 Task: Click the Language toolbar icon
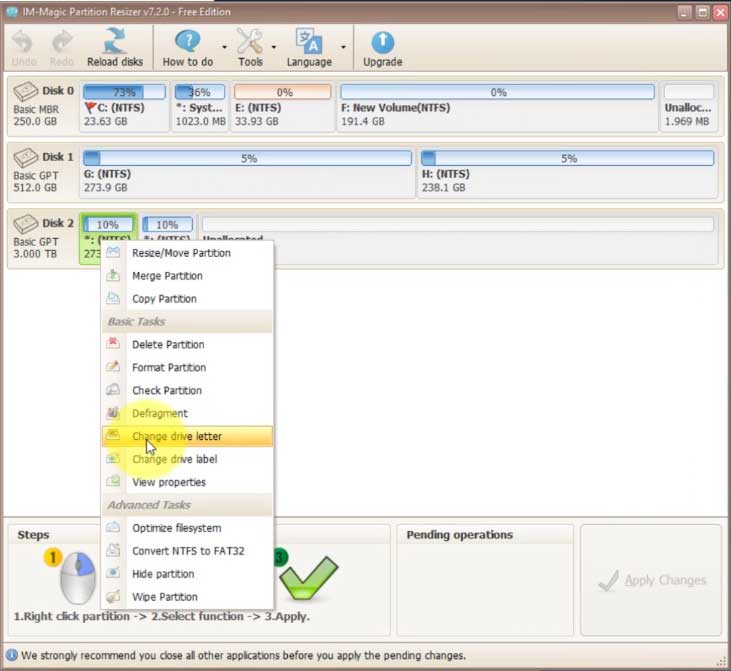309,41
